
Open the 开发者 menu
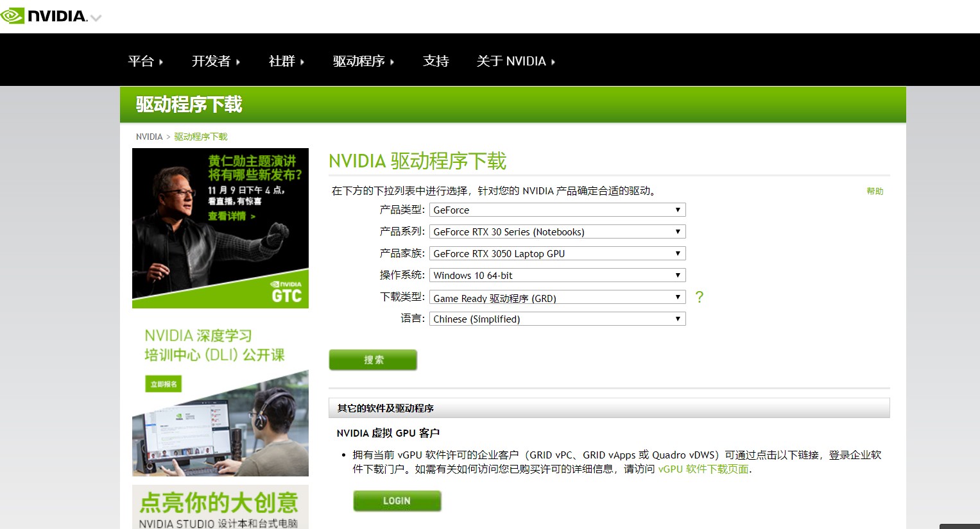(216, 61)
